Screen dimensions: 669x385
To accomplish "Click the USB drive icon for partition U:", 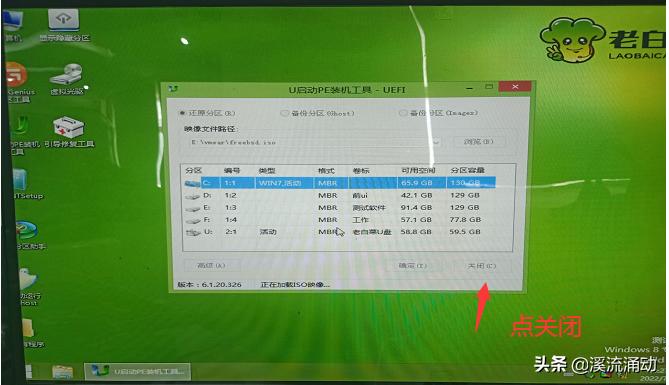I will (x=193, y=233).
